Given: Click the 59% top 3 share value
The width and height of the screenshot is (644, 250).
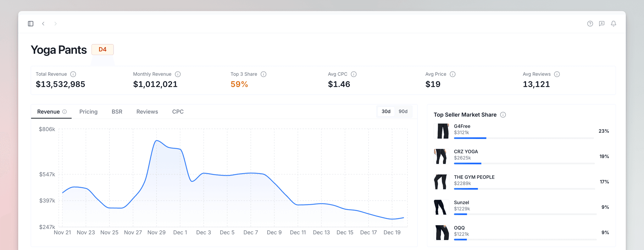Looking at the screenshot, I should point(239,84).
